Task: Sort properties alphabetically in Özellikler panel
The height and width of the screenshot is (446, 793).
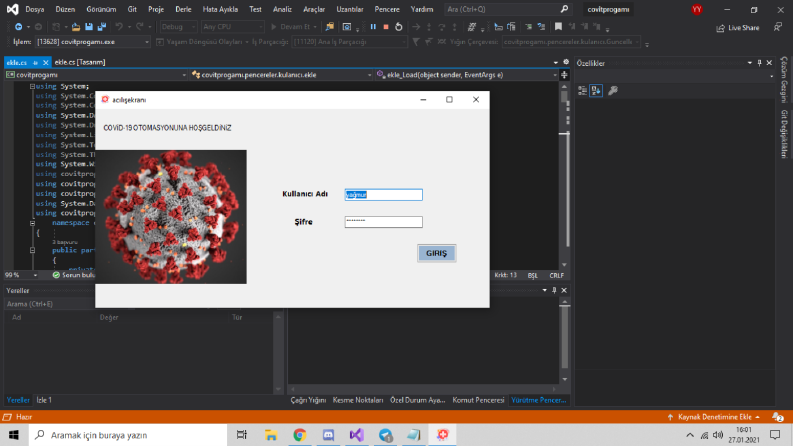Action: tap(596, 91)
